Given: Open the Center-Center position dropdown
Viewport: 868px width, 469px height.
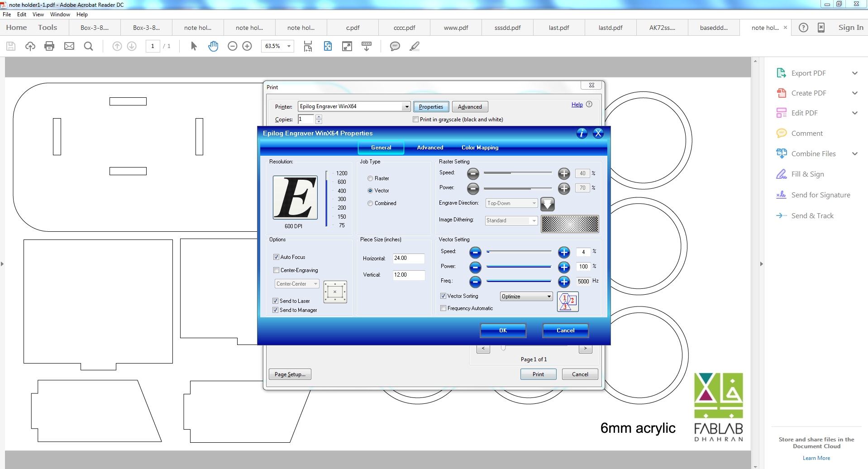Looking at the screenshot, I should coord(297,284).
